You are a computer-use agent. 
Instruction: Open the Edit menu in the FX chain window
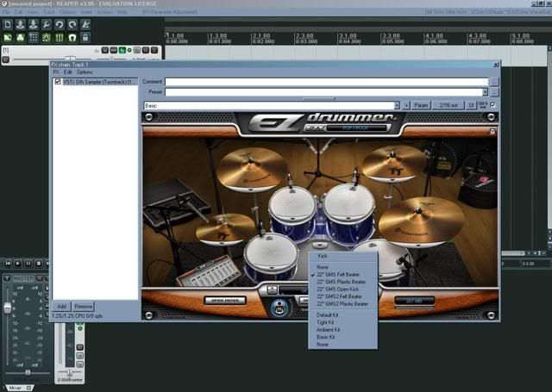point(68,72)
